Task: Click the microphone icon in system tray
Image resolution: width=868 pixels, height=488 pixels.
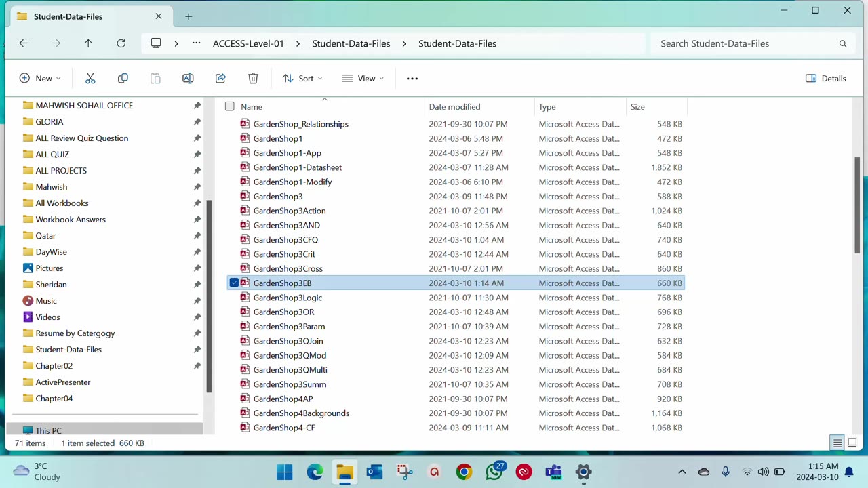Action: click(x=726, y=472)
